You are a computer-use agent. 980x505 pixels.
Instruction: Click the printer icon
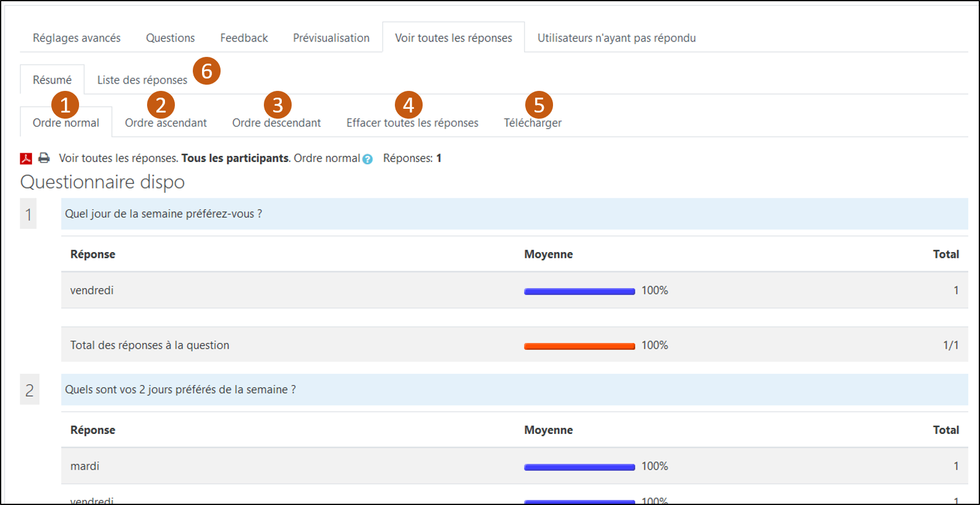tap(44, 158)
